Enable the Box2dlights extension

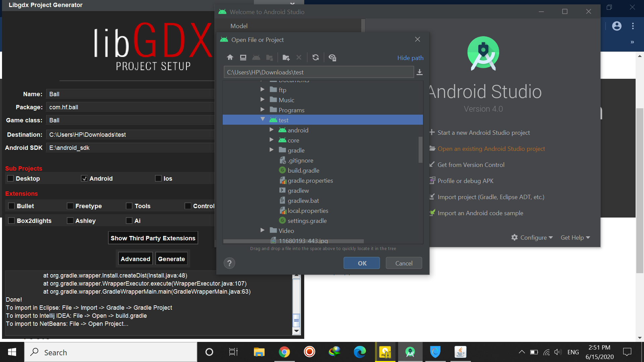[x=11, y=221]
